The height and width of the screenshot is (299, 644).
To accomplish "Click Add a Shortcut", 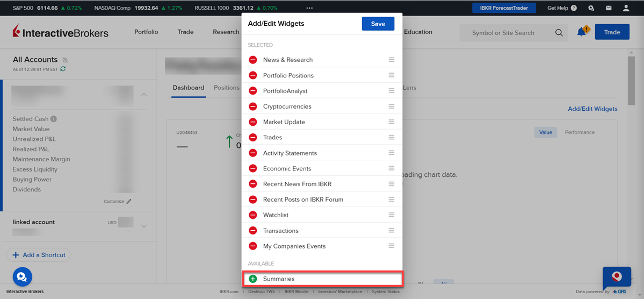I will 39,255.
